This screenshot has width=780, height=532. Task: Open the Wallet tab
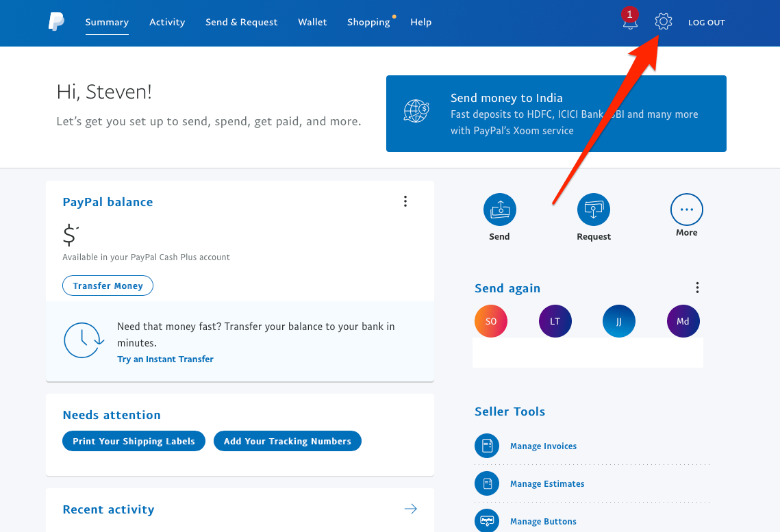click(x=312, y=22)
